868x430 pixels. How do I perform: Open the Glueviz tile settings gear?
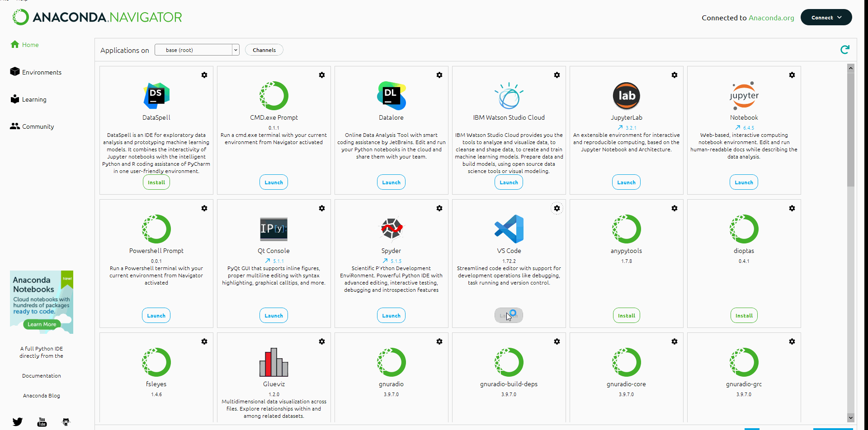click(322, 341)
